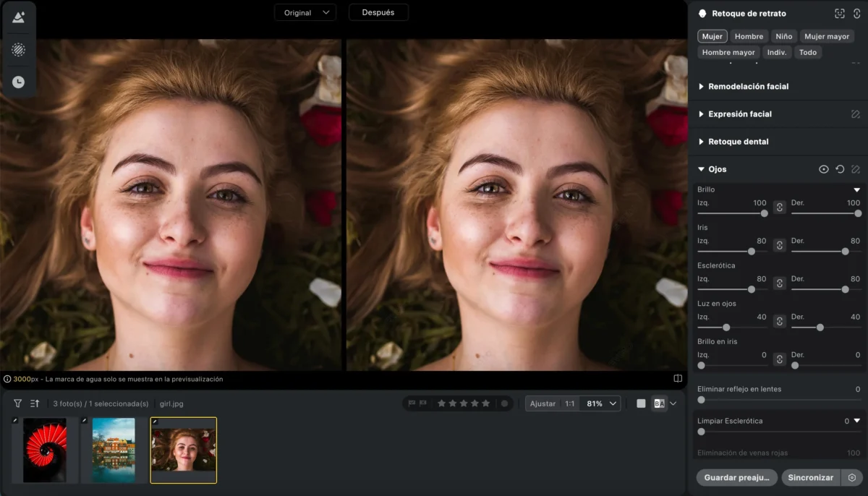Select the girl portrait thumbnail
This screenshot has width=868, height=496.
pyautogui.click(x=183, y=450)
